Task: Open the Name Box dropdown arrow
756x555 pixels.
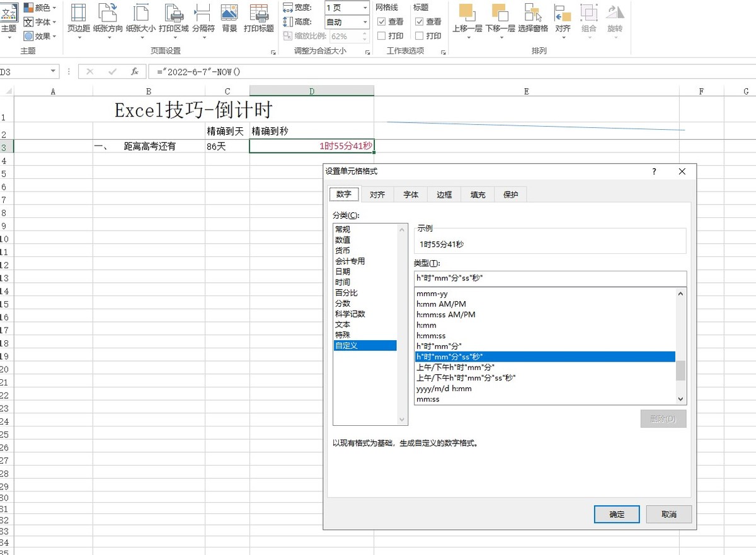Action: click(53, 72)
